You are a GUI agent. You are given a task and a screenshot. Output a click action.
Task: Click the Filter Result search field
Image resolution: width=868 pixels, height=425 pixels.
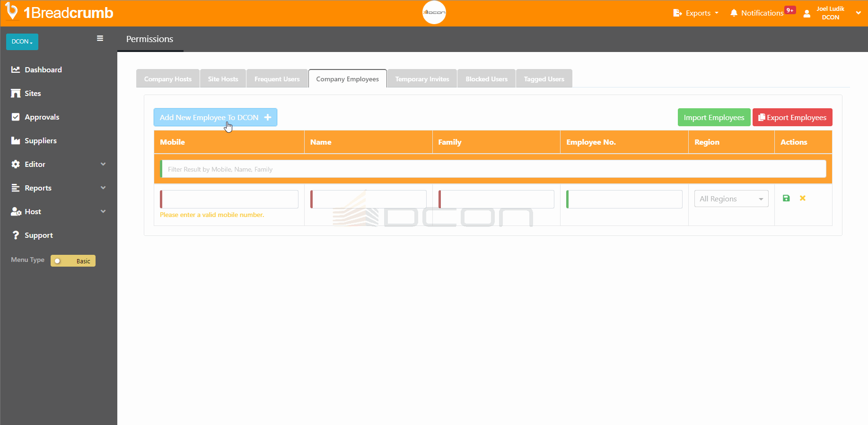click(x=493, y=169)
